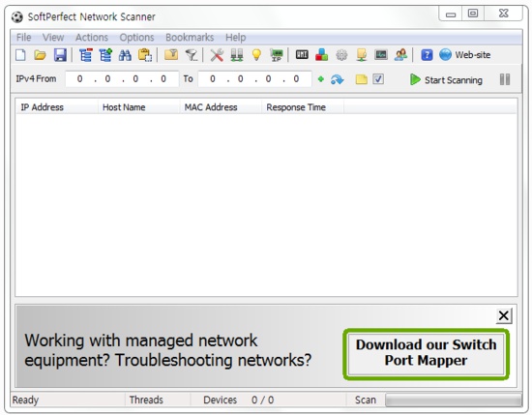Click the New document toolbar icon
The image size is (532, 415).
click(x=20, y=55)
